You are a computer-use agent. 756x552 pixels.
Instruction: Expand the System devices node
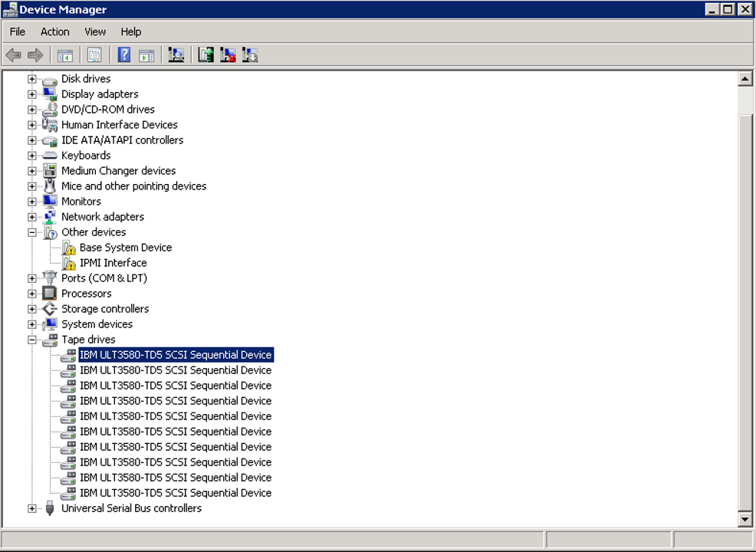pyautogui.click(x=32, y=324)
